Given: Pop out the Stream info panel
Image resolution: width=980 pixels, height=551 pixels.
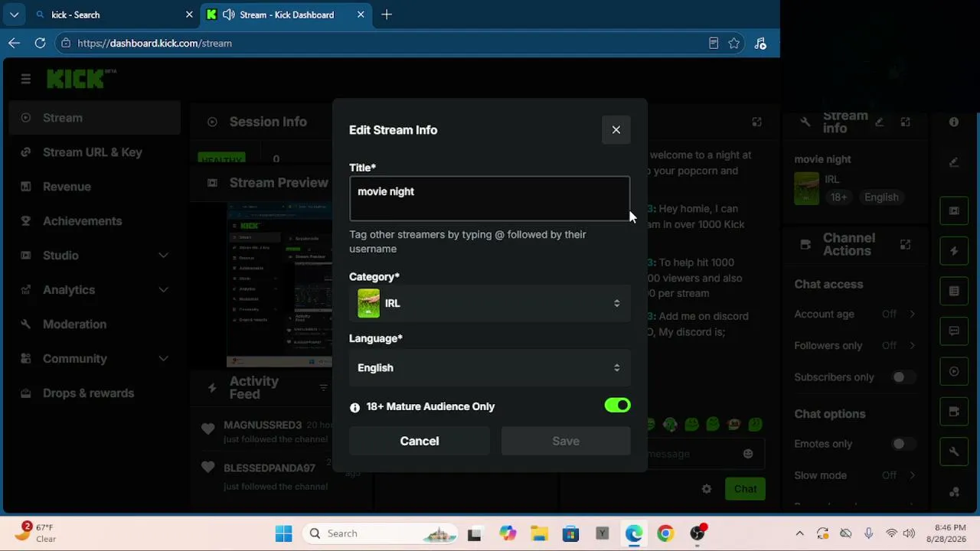Looking at the screenshot, I should 905,122.
